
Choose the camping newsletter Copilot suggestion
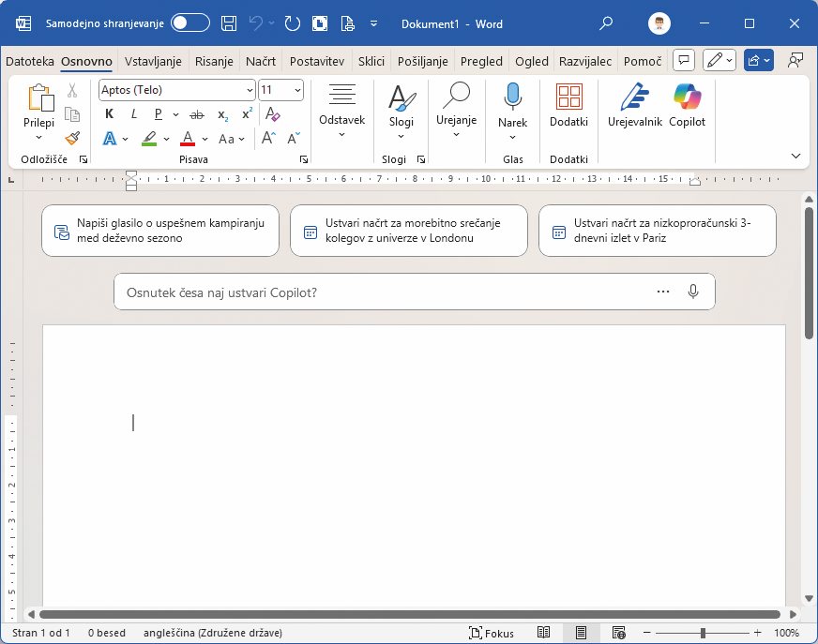(160, 231)
